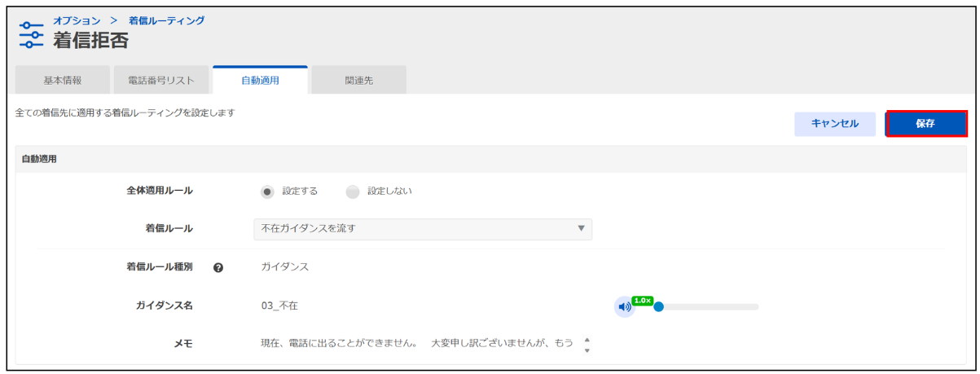Click the far end of the audio progress track

point(754,307)
